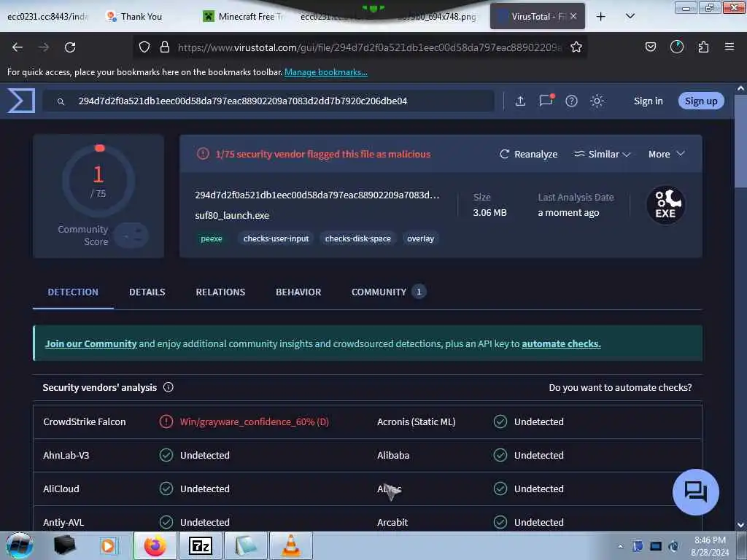Reload the page with the refresh icon
Viewport: 747px width, 560px height.
pyautogui.click(x=70, y=47)
